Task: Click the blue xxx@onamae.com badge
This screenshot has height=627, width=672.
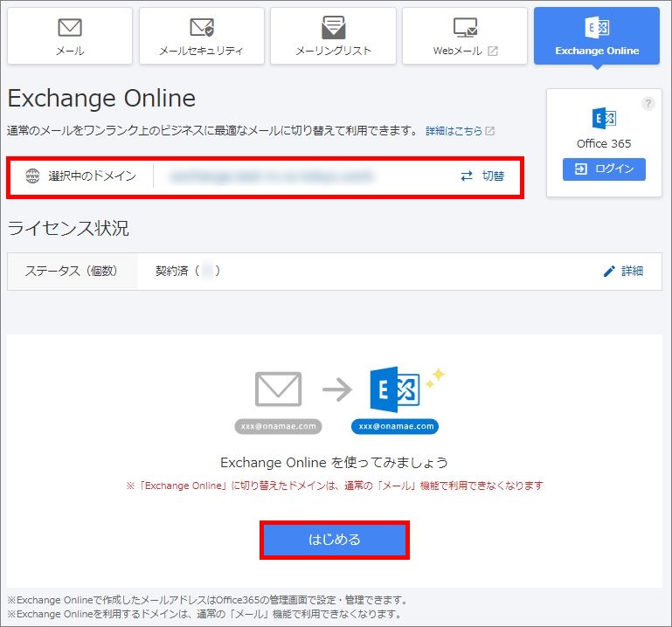Action: (395, 426)
